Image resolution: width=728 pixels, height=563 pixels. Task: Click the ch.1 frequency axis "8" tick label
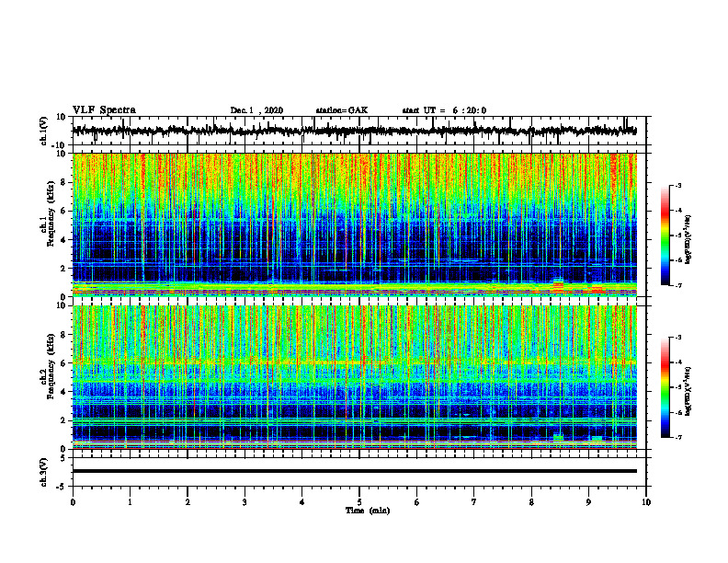(x=63, y=182)
